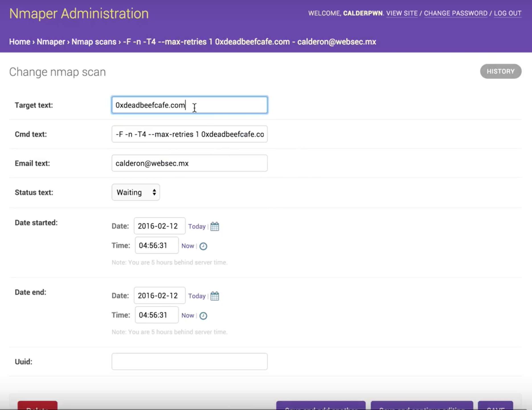
Task: Open clock picker for Date started time
Action: [203, 246]
